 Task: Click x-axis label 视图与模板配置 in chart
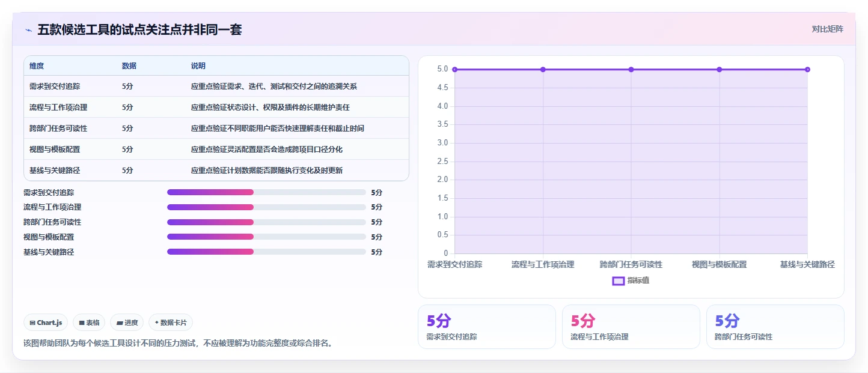pyautogui.click(x=719, y=264)
